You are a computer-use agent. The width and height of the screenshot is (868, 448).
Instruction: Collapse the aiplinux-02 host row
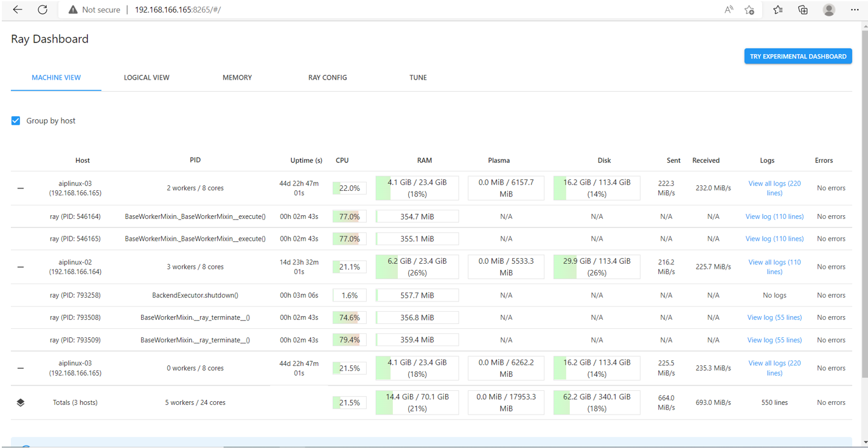click(21, 267)
